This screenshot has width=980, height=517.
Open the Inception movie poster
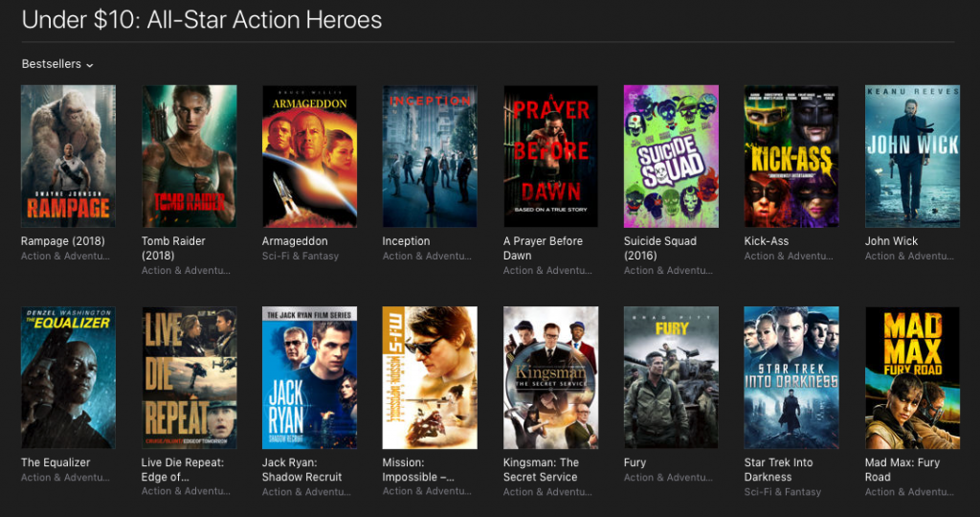[430, 156]
